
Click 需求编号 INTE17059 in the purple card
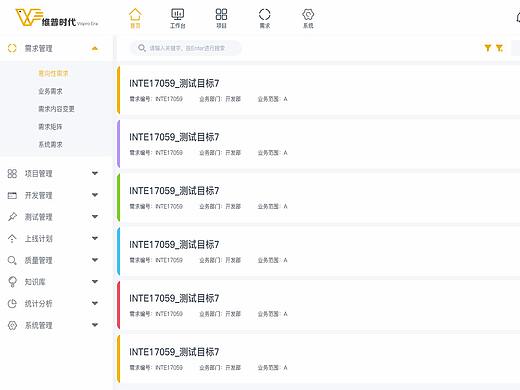156,153
